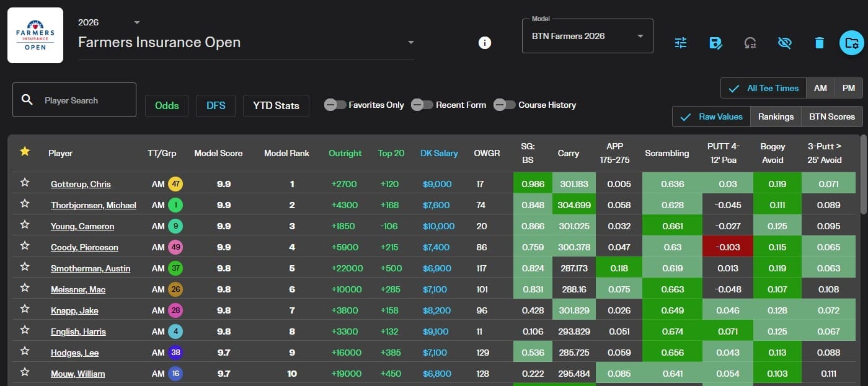The height and width of the screenshot is (386, 868).
Task: Sort by Model Score column header
Action: [218, 153]
